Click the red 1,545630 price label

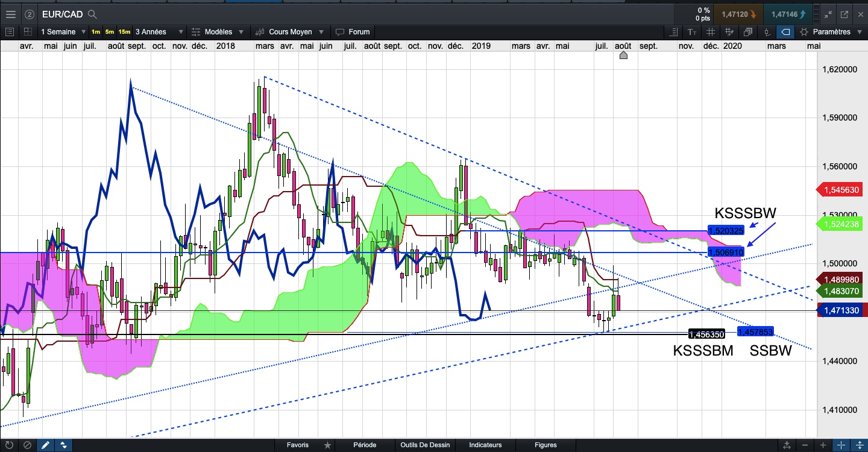(840, 190)
